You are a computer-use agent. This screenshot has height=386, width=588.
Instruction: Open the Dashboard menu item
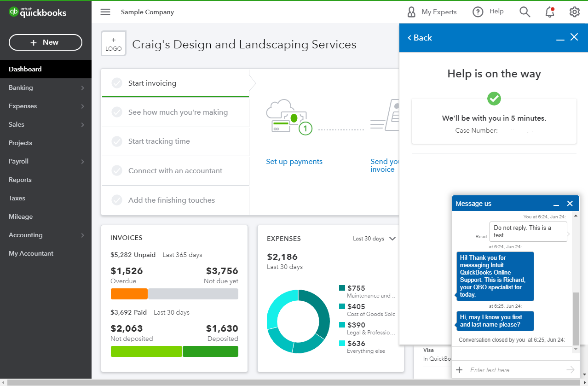tap(46, 69)
